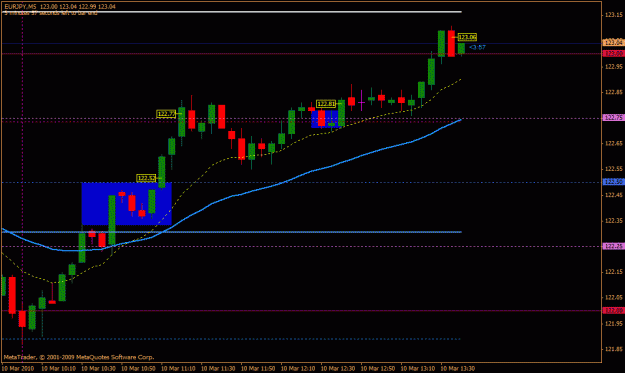The height and width of the screenshot is (373, 625).
Task: Click the '10 Mar 12:10' time axis label
Action: pyautogui.click(x=297, y=369)
